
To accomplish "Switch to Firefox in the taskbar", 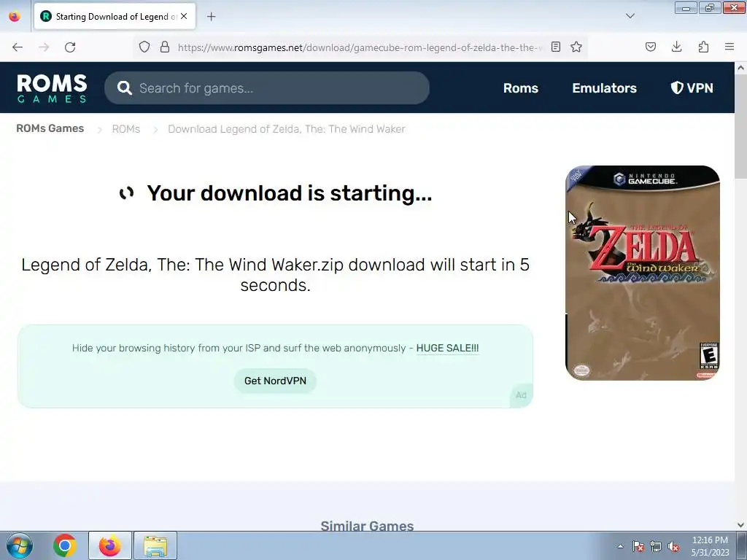I will 109,545.
